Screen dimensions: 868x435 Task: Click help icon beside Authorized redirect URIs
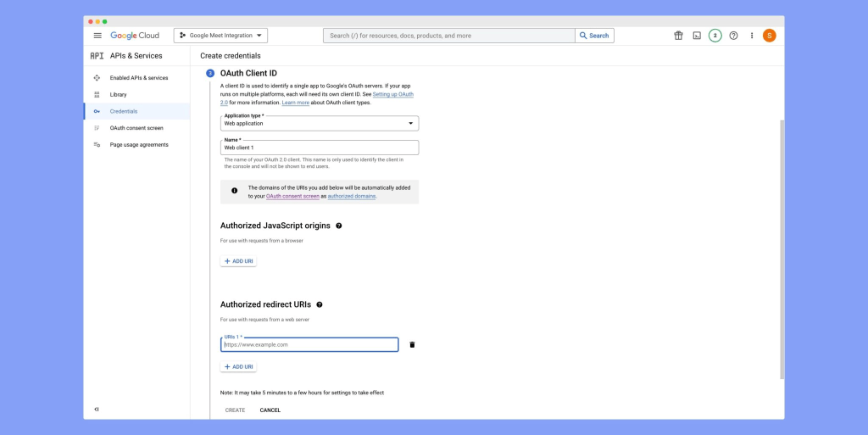(320, 304)
